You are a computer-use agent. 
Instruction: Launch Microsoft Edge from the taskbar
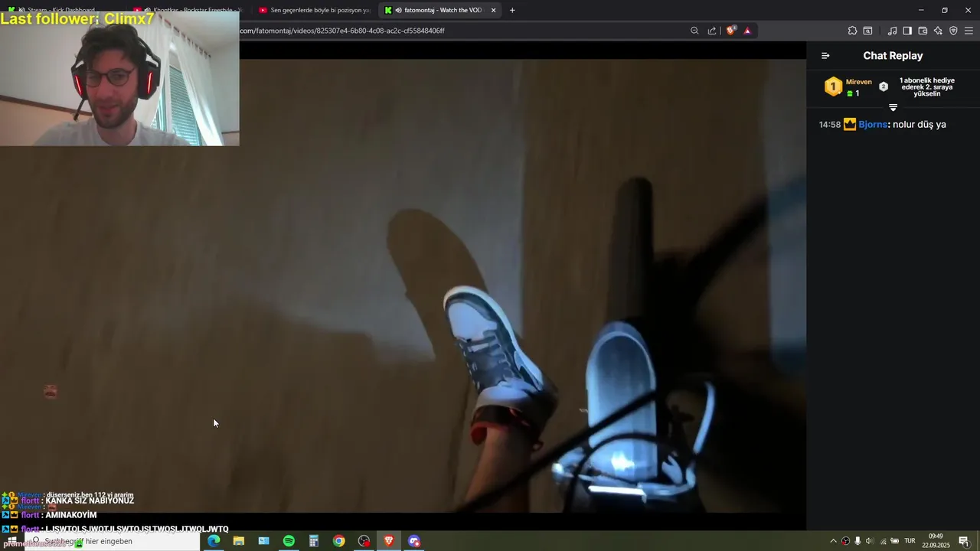(214, 541)
